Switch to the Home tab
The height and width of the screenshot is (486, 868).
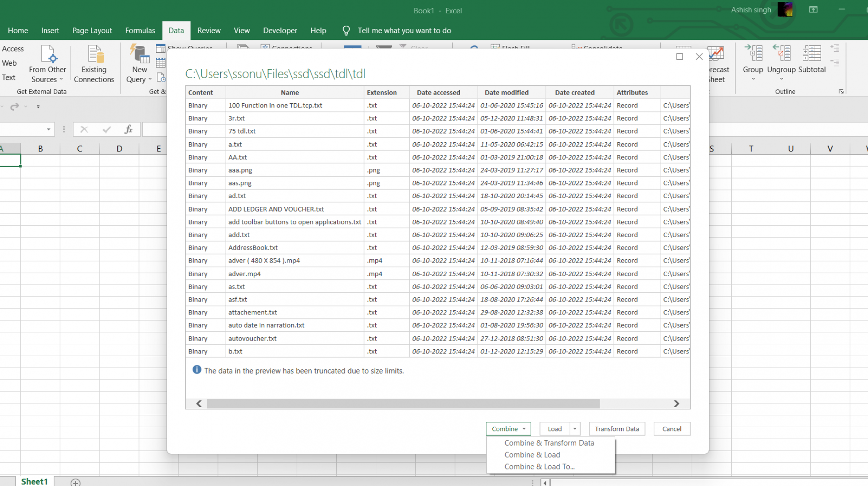(18, 30)
